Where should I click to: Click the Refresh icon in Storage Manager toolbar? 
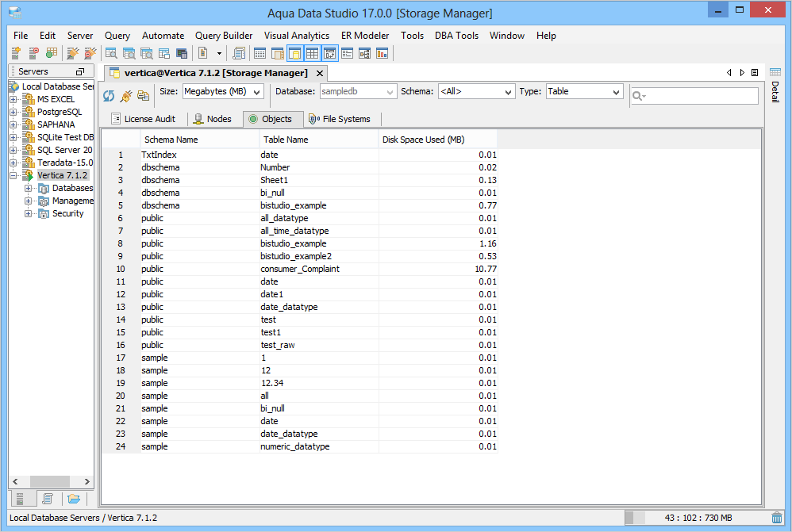[109, 96]
